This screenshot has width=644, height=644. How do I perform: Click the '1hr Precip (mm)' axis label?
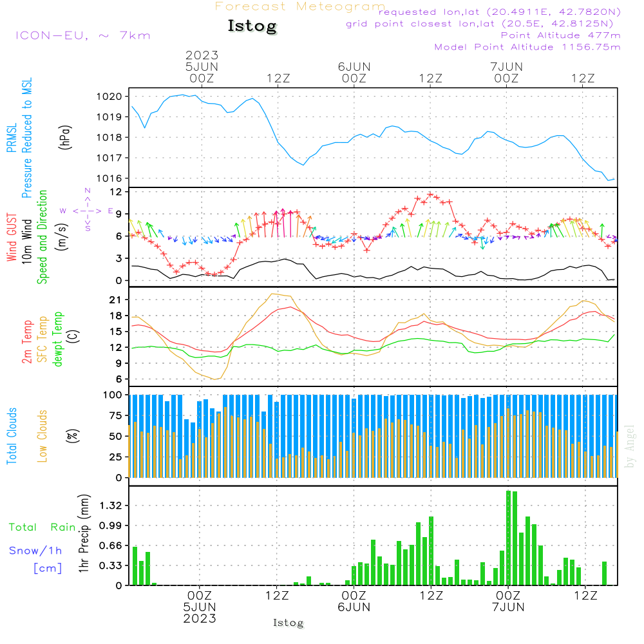point(84,533)
